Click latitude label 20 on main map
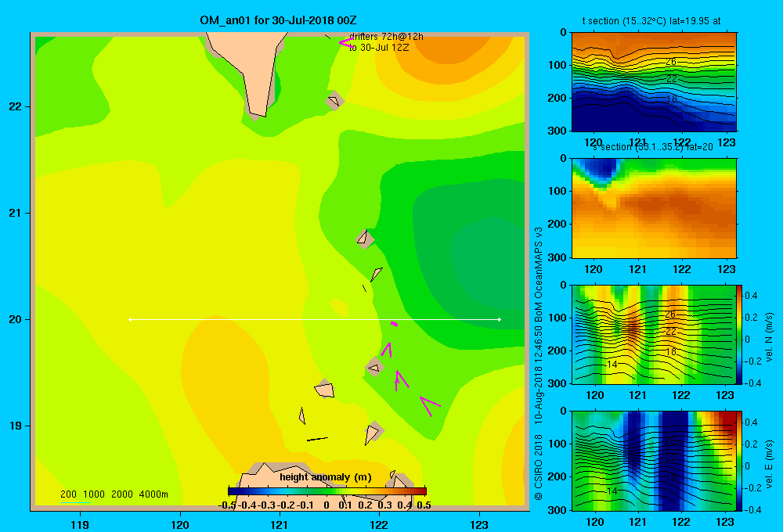The width and height of the screenshot is (783, 532). click(x=16, y=319)
